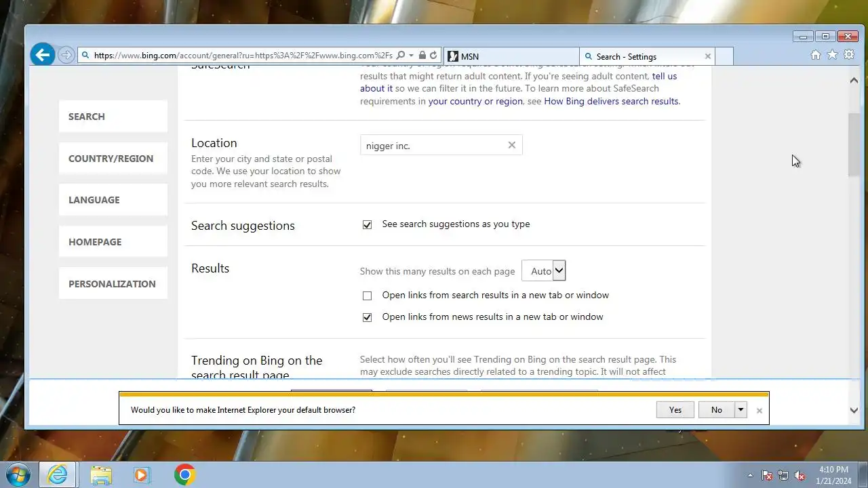The width and height of the screenshot is (868, 488).
Task: Switch to the MSN tab
Action: (511, 56)
